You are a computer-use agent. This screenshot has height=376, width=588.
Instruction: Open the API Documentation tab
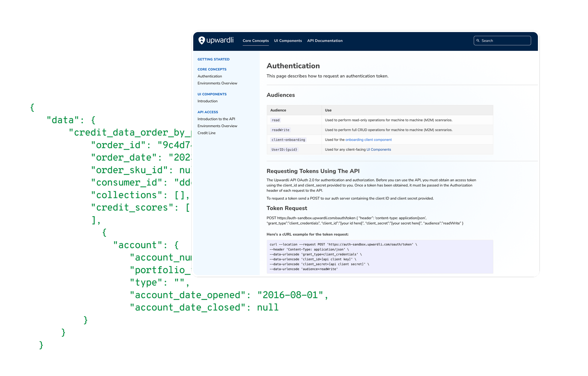tap(325, 40)
